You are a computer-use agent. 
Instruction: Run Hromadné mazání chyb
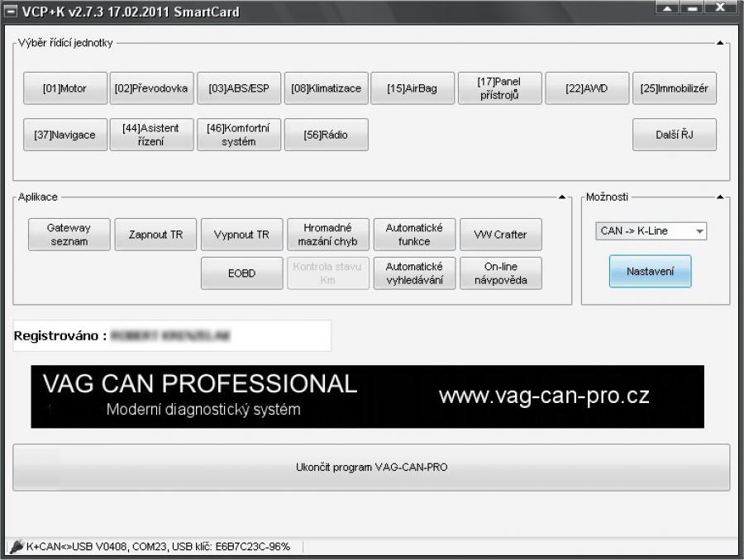(328, 235)
